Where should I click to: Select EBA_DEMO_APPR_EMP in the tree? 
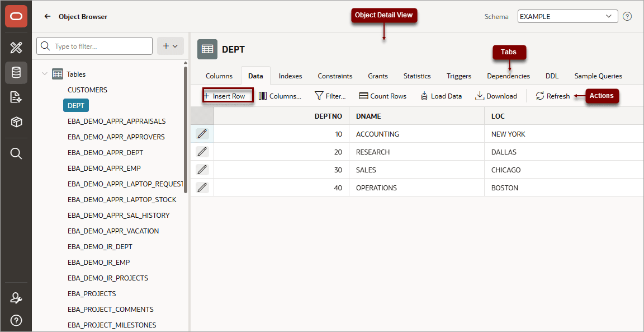pos(105,168)
